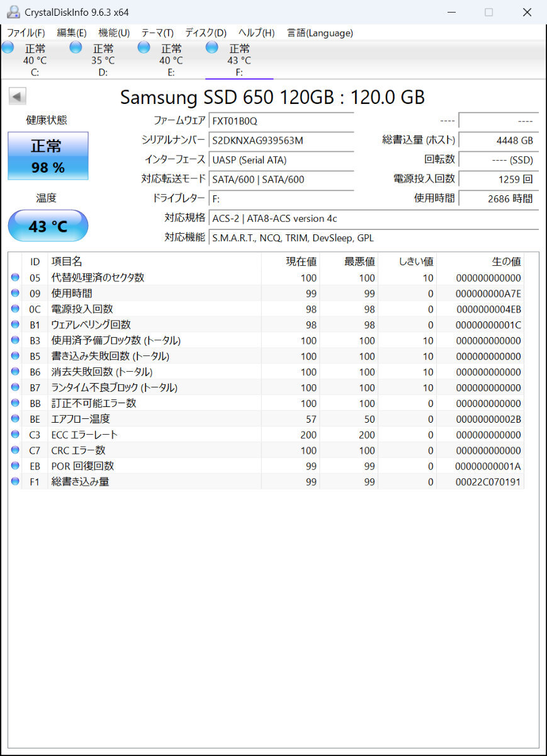Click the back arrow navigation button
The image size is (547, 756).
pyautogui.click(x=16, y=96)
